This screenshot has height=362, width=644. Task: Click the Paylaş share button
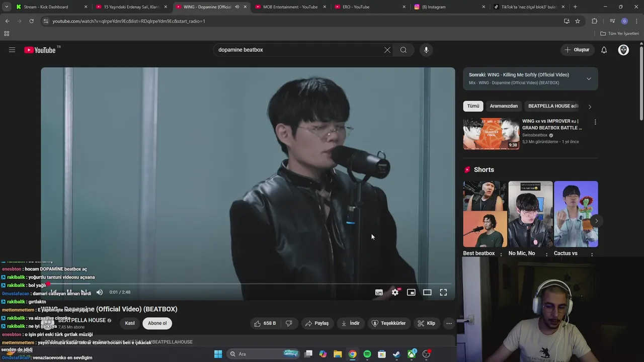point(316,323)
